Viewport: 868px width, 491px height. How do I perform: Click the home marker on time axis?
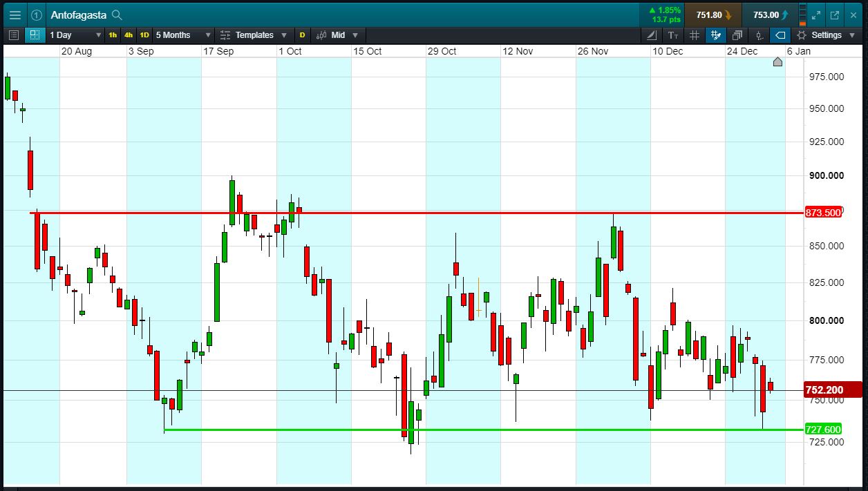[777, 62]
